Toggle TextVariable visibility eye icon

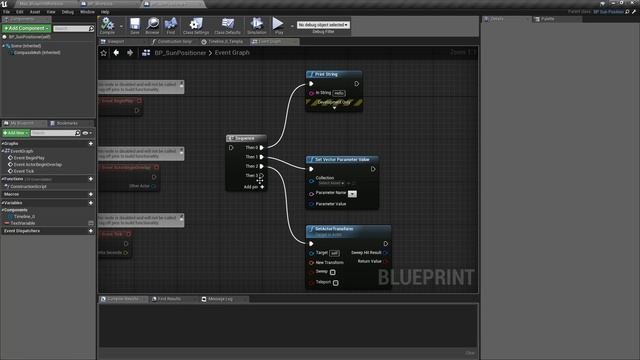coord(91,223)
